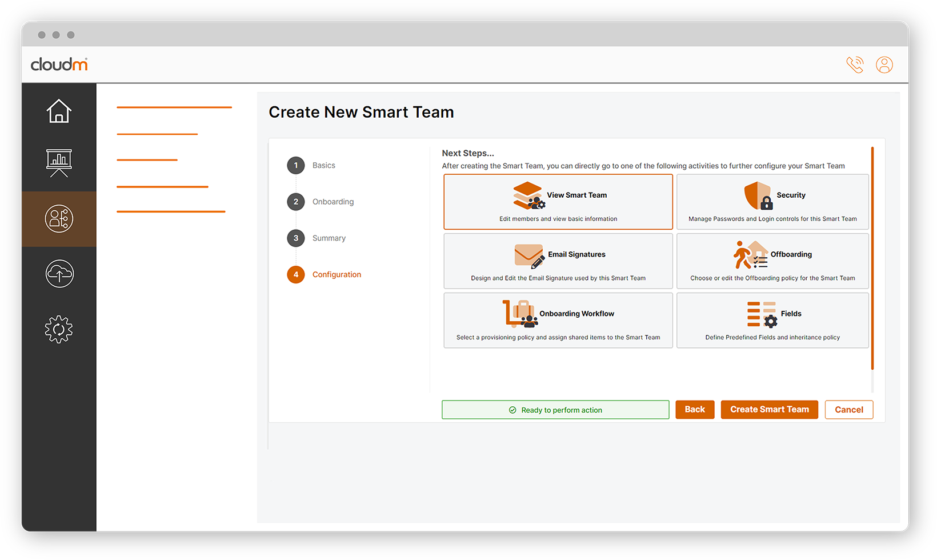The width and height of the screenshot is (937, 560).
Task: Click the step 1 number circle
Action: (x=296, y=165)
